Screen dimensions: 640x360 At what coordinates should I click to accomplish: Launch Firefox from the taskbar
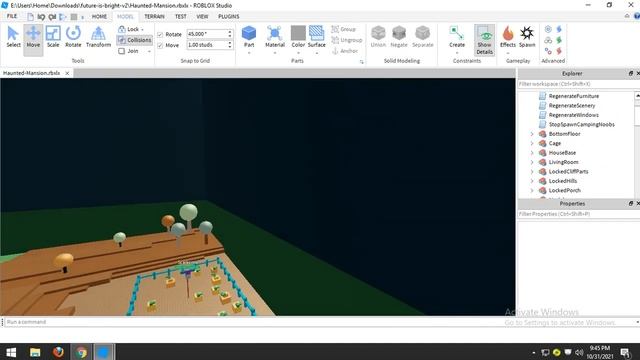click(58, 352)
